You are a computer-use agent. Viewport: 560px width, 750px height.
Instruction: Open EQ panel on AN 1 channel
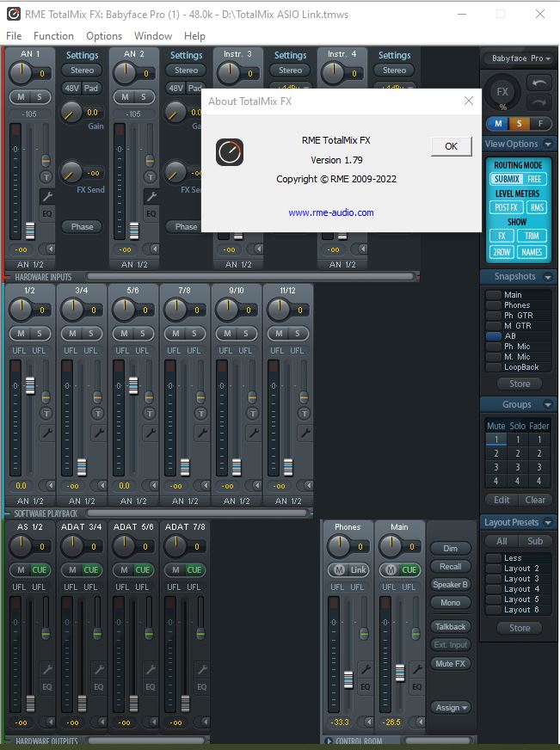(47, 213)
